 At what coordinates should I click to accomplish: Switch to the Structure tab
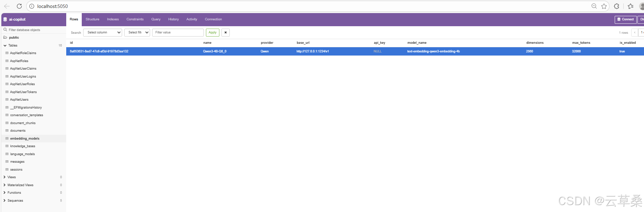(92, 19)
